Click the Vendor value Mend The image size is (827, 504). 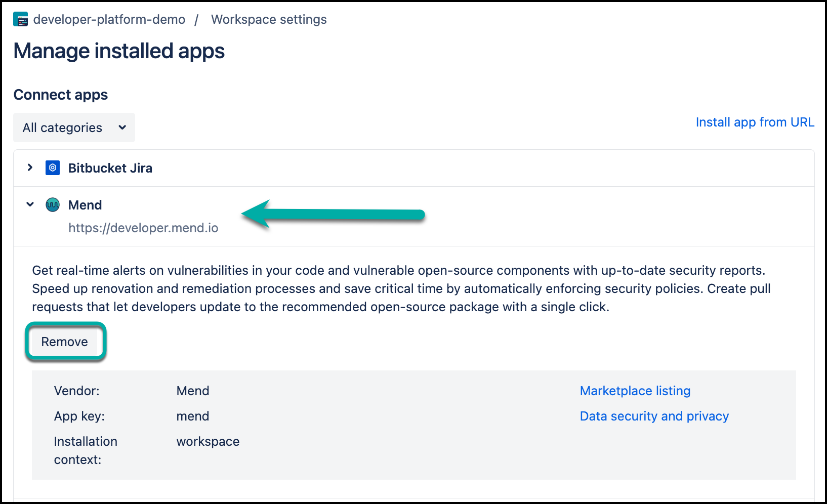pos(192,391)
